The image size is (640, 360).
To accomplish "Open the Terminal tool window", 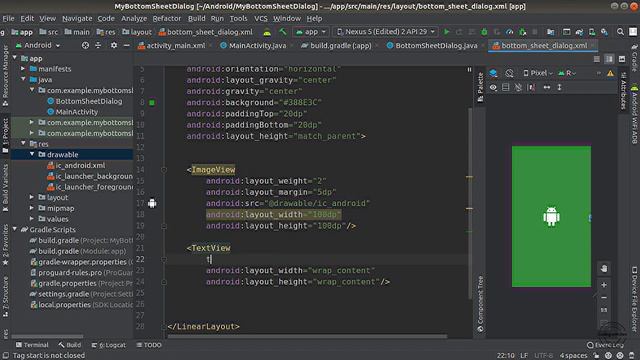I will (32, 345).
